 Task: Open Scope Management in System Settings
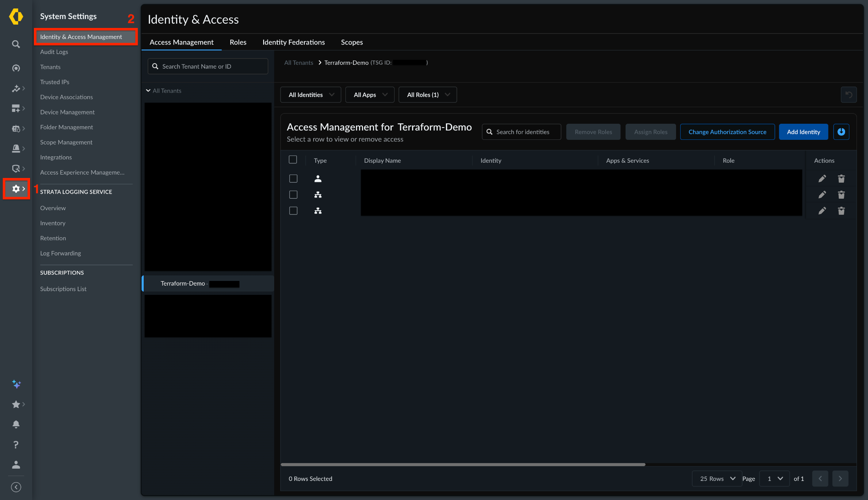tap(66, 142)
